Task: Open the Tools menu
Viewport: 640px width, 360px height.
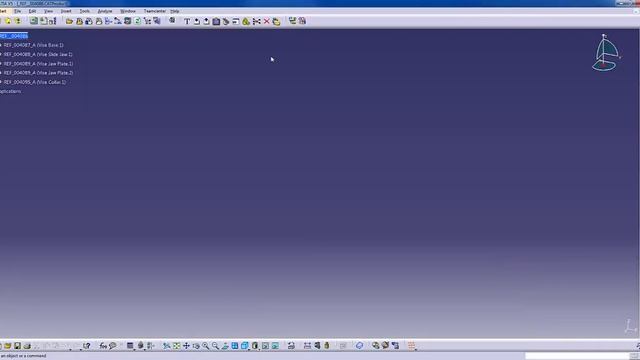Action: (x=84, y=11)
